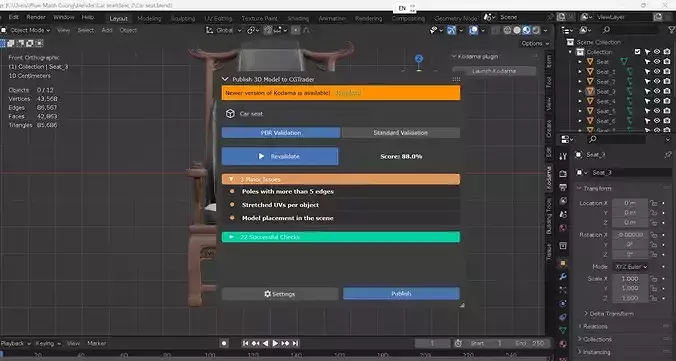Click the auto keying record button

(224, 343)
